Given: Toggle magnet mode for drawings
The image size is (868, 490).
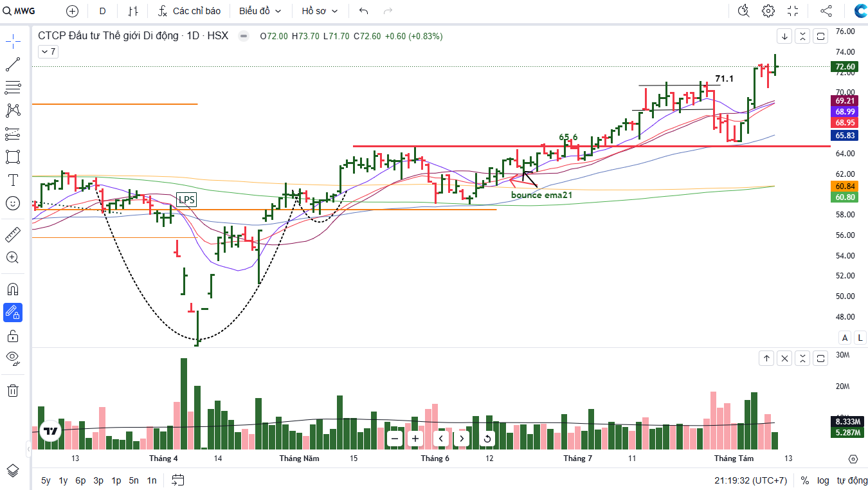Looking at the screenshot, I should point(13,289).
